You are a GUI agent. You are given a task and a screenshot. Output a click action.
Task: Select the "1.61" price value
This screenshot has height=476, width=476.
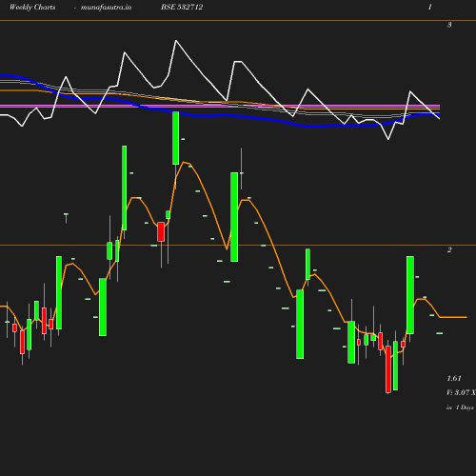point(454,378)
